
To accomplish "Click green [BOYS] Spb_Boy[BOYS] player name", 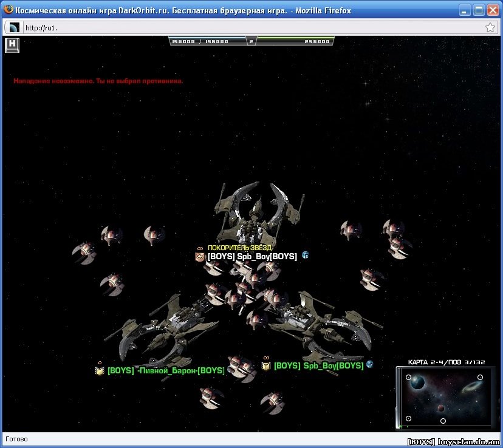I will tap(319, 365).
